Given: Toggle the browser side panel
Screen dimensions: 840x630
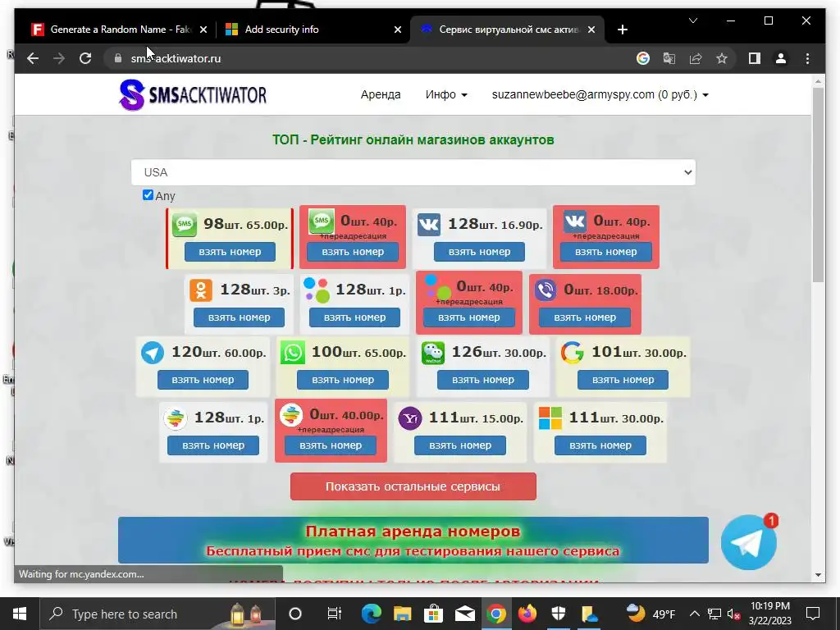Looking at the screenshot, I should click(x=755, y=58).
